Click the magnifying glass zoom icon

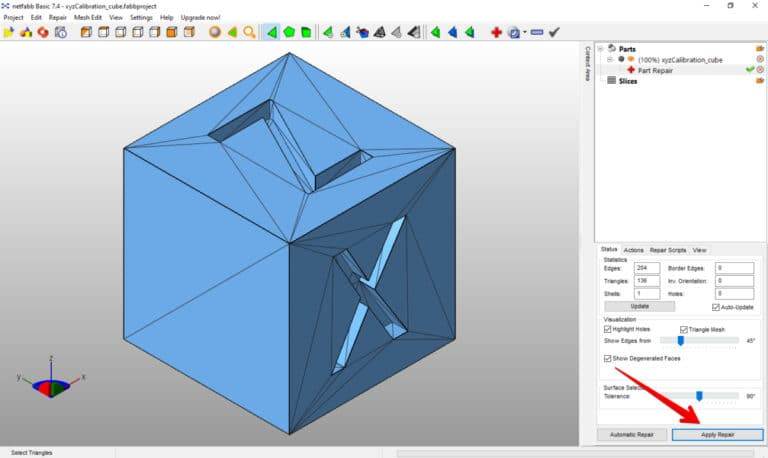coord(249,32)
